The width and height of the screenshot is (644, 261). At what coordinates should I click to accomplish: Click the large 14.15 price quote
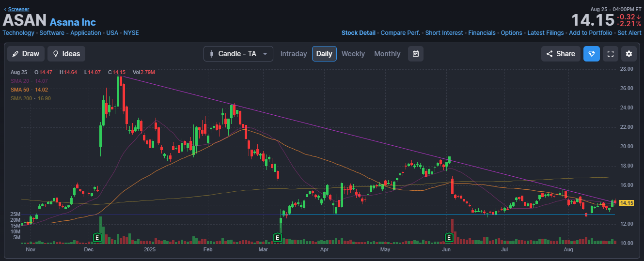tap(593, 20)
